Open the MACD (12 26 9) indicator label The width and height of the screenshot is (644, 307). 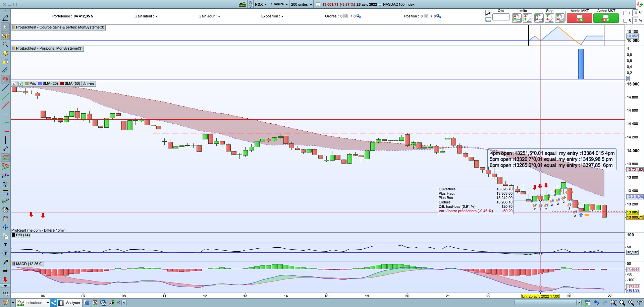(27, 264)
